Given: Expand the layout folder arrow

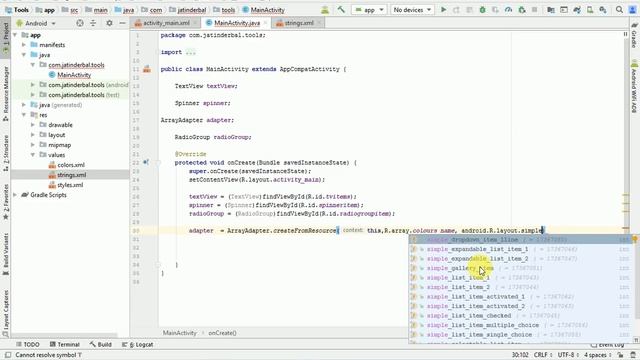Looking at the screenshot, I should tap(33, 135).
